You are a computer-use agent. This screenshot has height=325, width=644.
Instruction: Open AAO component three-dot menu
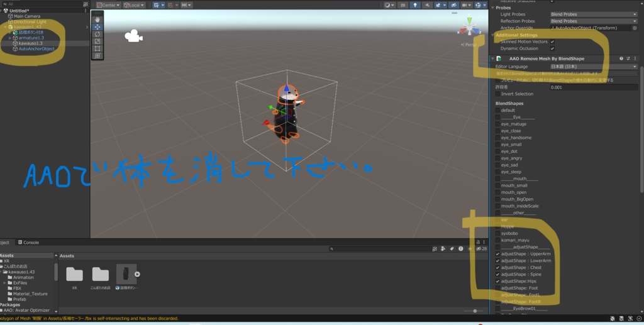click(635, 58)
